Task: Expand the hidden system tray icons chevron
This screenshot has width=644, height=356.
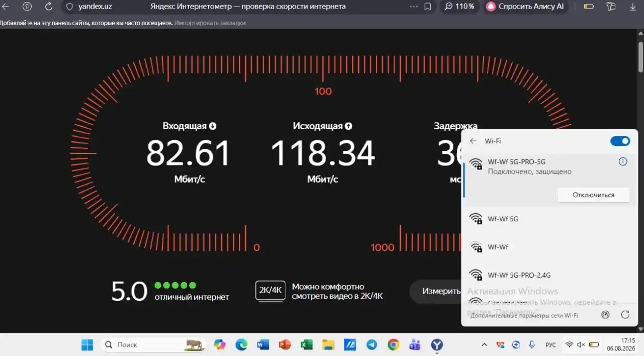Action: 484,344
